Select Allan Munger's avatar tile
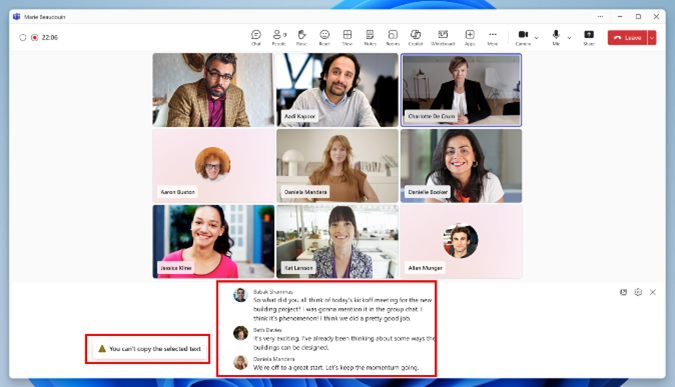 [x=461, y=241]
